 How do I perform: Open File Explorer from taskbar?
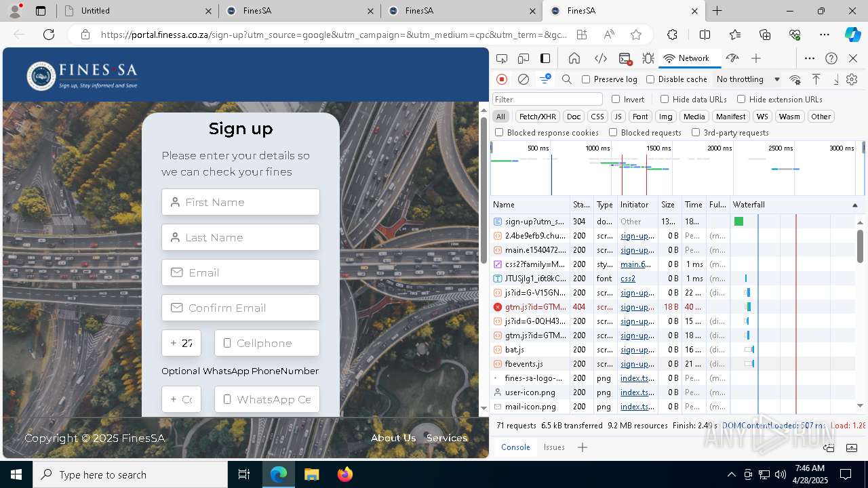tap(311, 474)
